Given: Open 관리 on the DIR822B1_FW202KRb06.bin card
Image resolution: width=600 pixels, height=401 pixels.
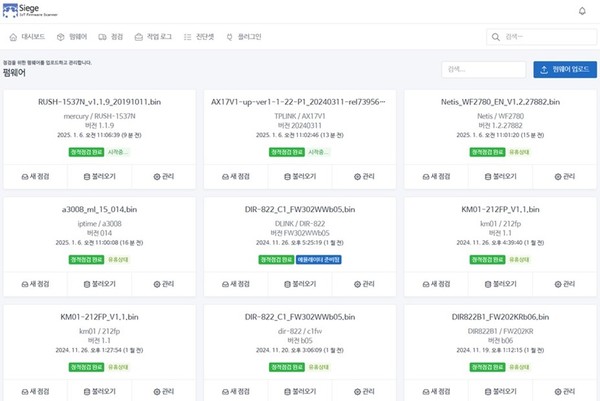Looking at the screenshot, I should tap(565, 391).
